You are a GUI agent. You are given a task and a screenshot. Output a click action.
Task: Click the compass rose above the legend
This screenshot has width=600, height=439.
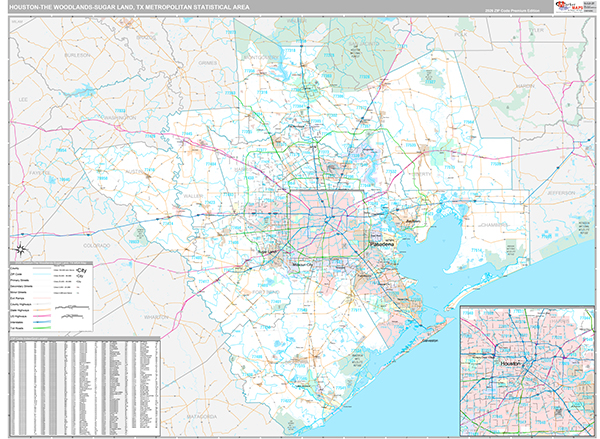tap(19, 250)
